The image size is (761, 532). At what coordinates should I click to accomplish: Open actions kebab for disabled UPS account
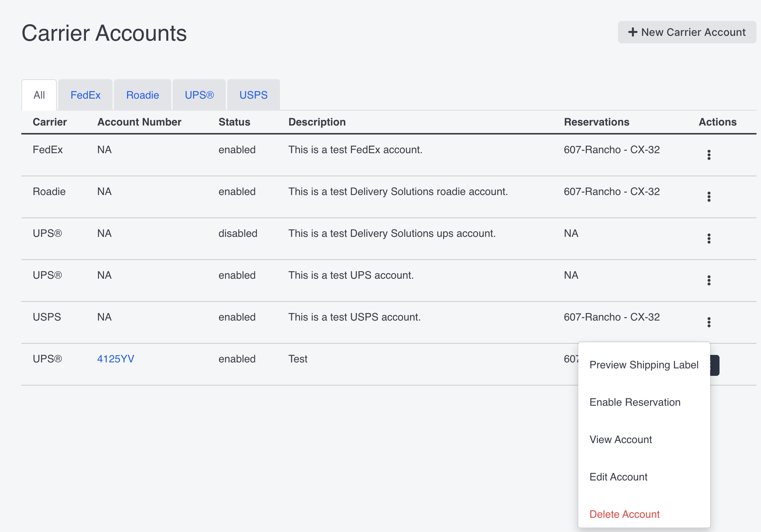[x=709, y=238]
